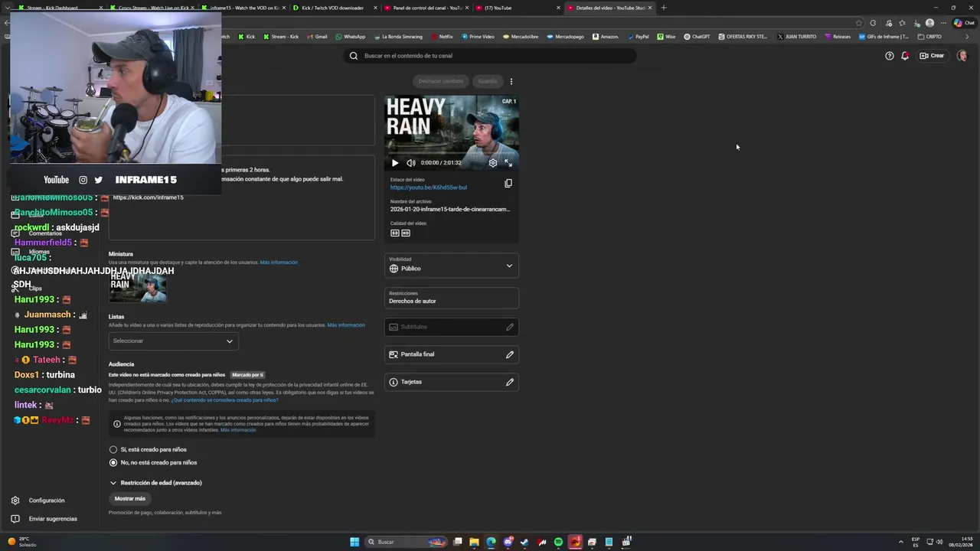The width and height of the screenshot is (980, 551).
Task: Open Discord from the taskbar
Action: tap(508, 542)
